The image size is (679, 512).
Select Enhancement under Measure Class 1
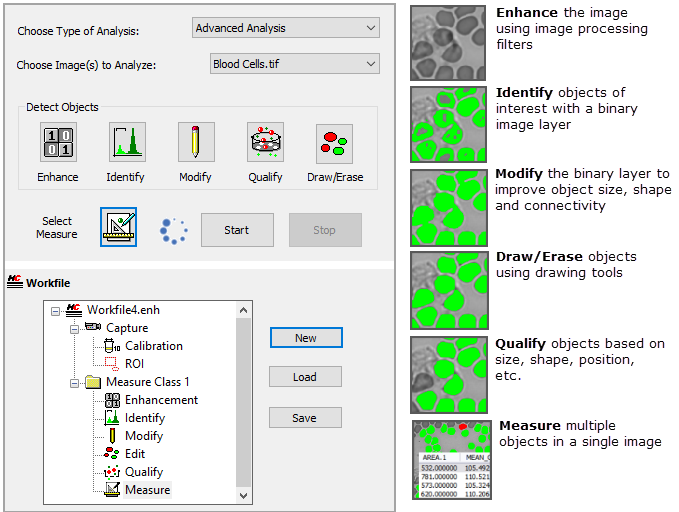click(161, 400)
